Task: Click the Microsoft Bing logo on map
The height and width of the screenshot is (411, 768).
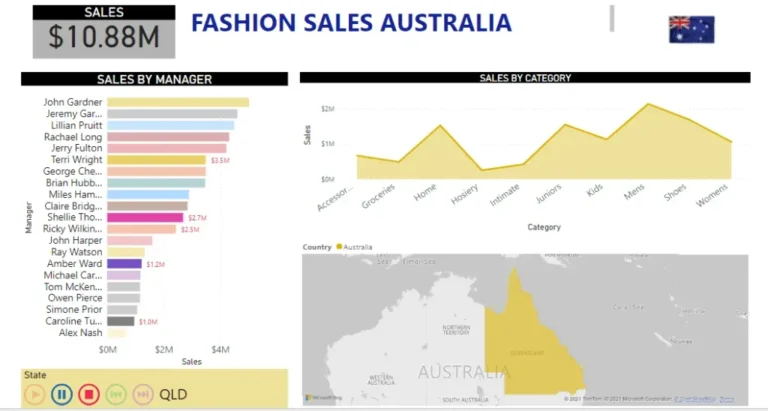Action: (322, 398)
